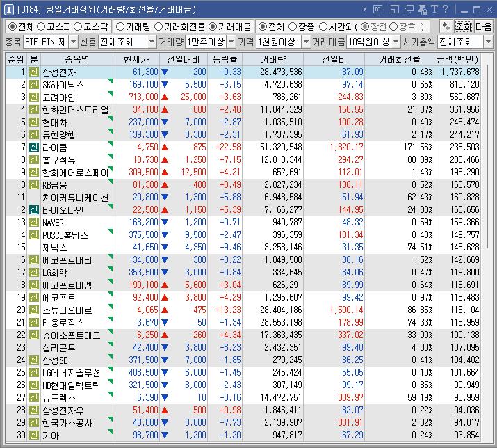
Task: Click the dark 신 badge next to 라이콤
Action: (34, 147)
